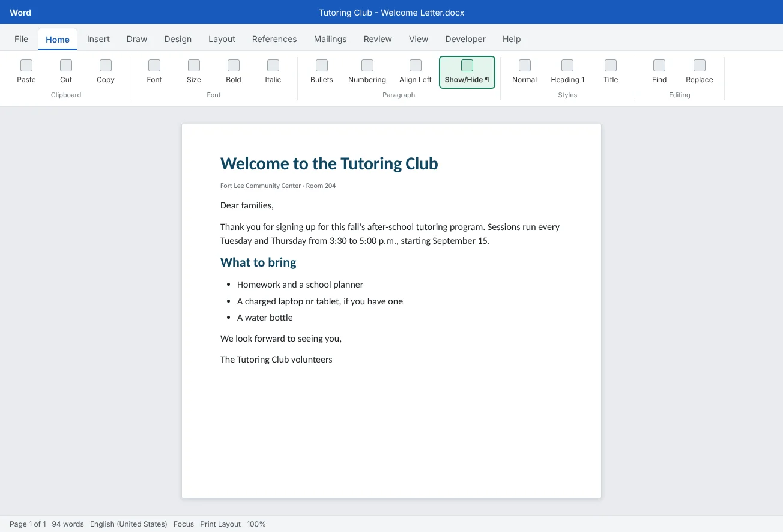Switch to the Insert tab
This screenshot has height=532, width=783.
pyautogui.click(x=98, y=39)
